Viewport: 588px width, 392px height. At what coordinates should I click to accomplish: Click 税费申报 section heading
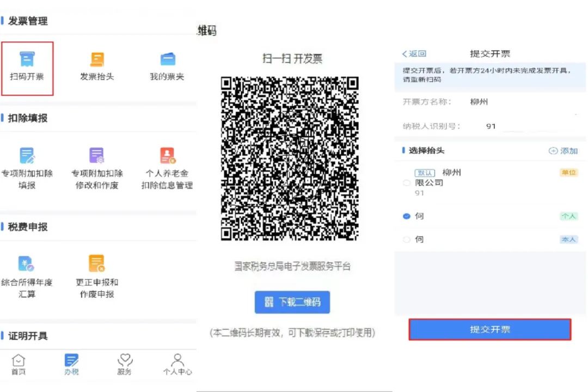pyautogui.click(x=28, y=227)
